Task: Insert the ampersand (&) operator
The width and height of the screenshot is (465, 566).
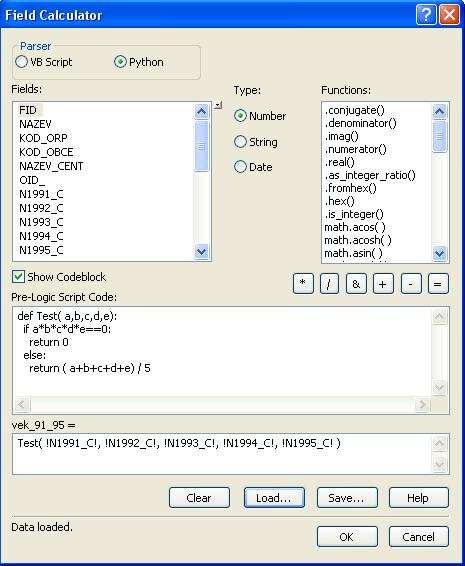Action: pos(356,284)
